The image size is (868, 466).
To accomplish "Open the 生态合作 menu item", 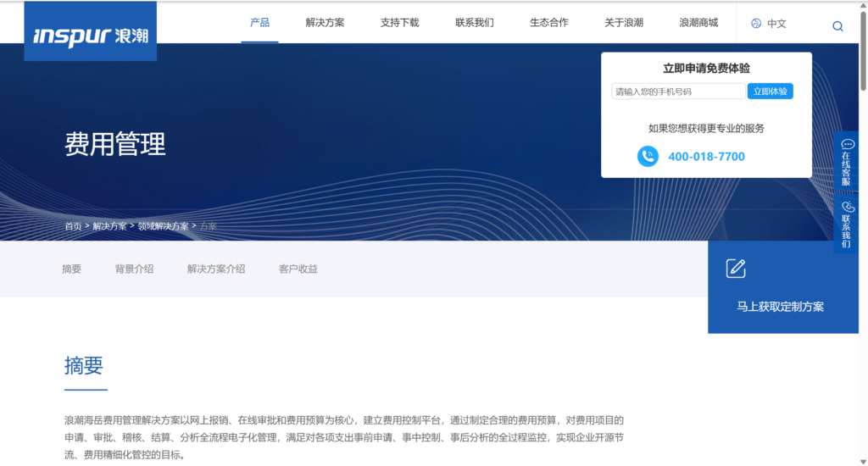I will (548, 23).
